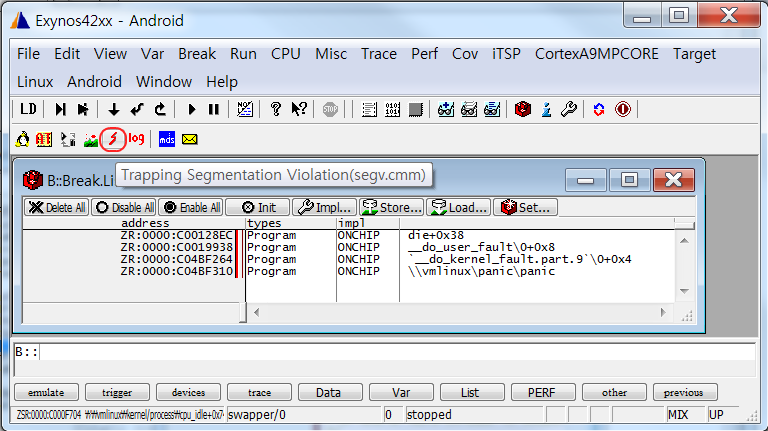Image resolution: width=768 pixels, height=431 pixels.
Task: Click the PERF softkey button
Action: [x=541, y=393]
